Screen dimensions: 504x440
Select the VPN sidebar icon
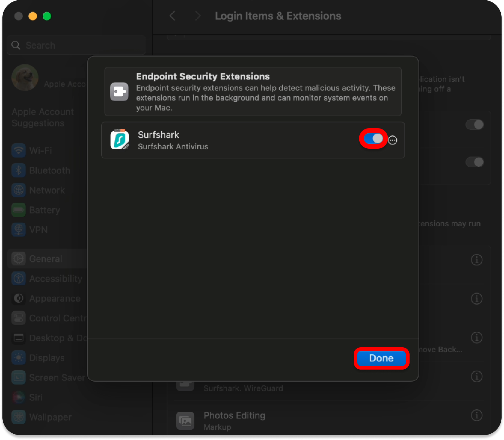[19, 230]
